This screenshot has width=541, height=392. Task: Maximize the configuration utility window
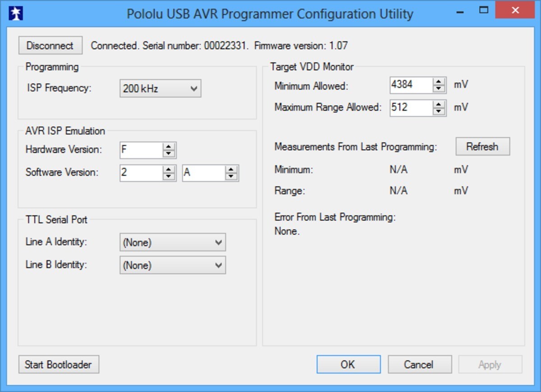pyautogui.click(x=484, y=10)
